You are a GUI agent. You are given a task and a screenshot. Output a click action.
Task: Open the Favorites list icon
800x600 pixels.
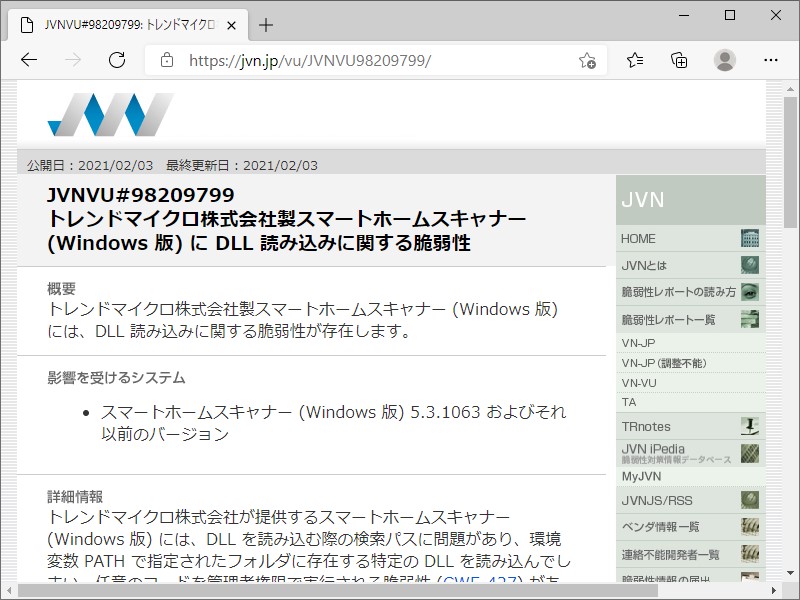point(635,60)
